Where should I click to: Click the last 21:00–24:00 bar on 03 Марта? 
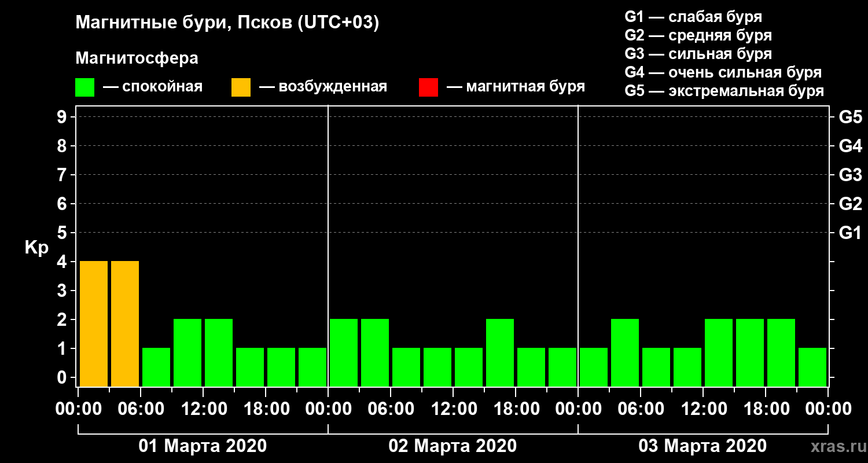point(812,367)
